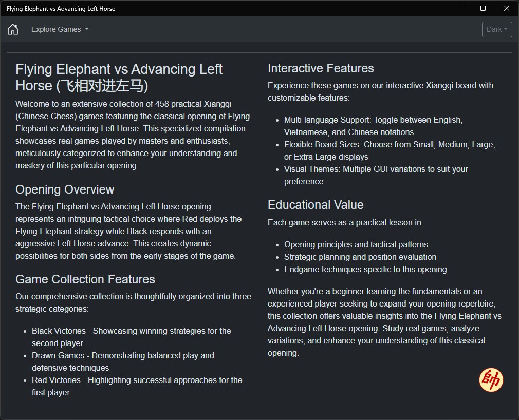
Task: Click the window title bar text
Action: tap(61, 9)
